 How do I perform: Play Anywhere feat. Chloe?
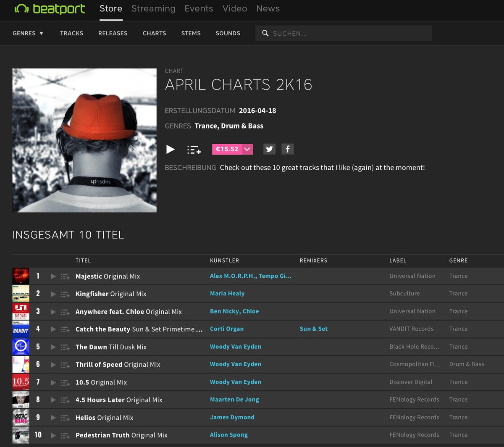53,312
